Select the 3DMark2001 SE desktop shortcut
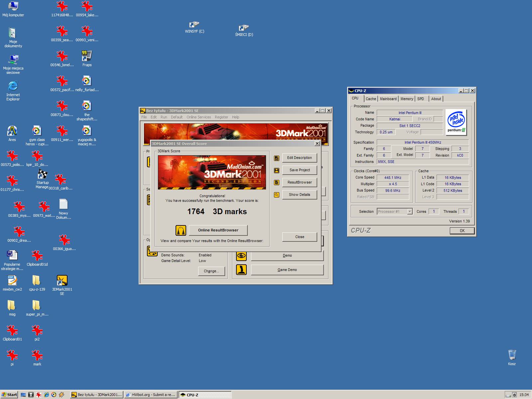Image resolution: width=532 pixels, height=399 pixels. (62, 285)
